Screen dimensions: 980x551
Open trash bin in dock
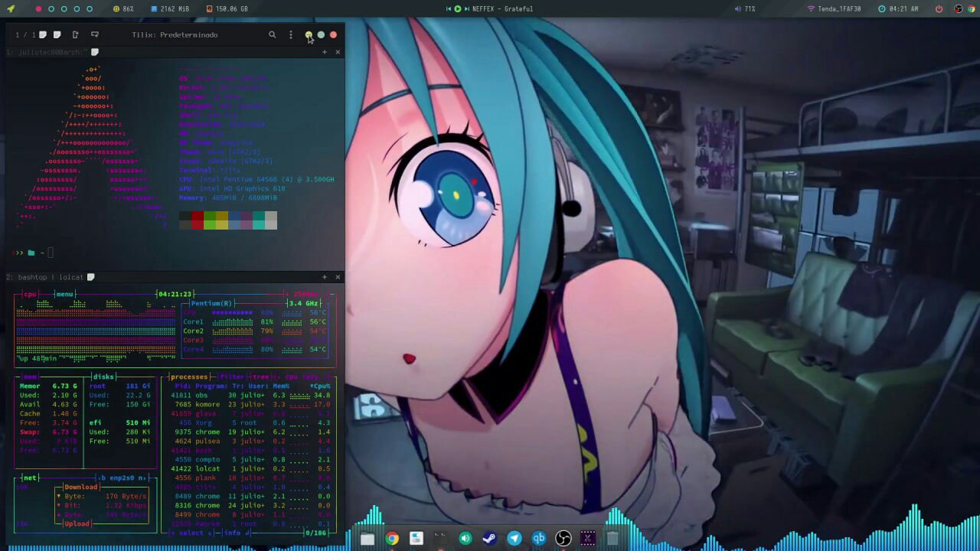tap(612, 539)
